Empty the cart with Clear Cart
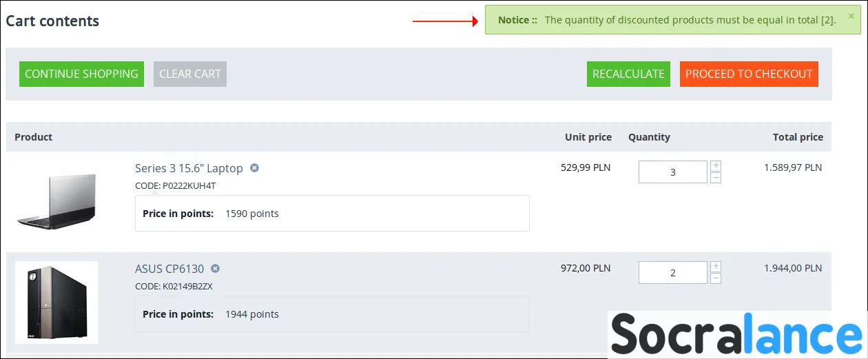Viewport: 868px width, 359px height. [x=190, y=74]
